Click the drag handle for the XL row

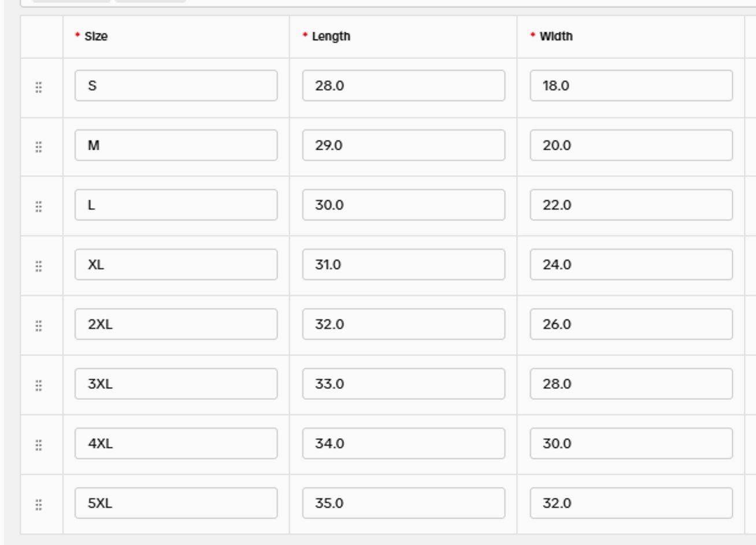(39, 266)
